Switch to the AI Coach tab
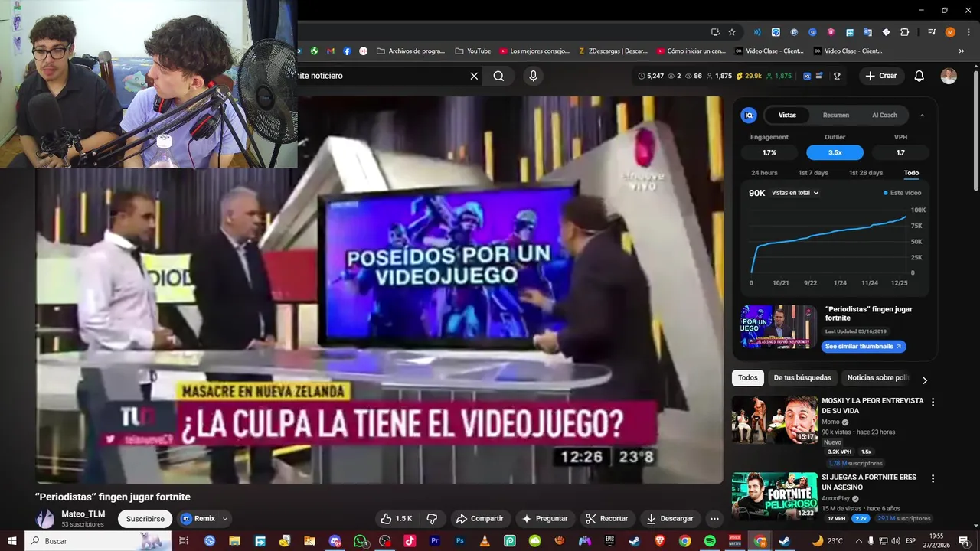 [884, 116]
